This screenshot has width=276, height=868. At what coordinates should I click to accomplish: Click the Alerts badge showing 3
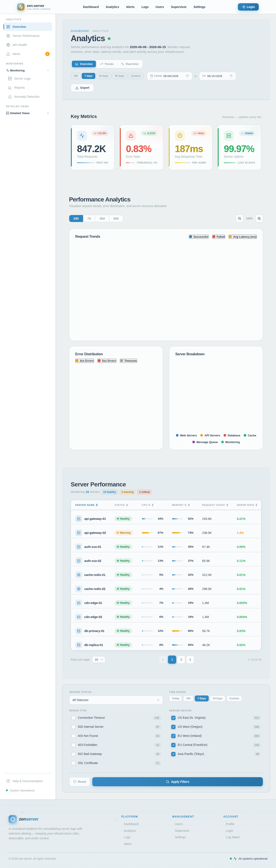pyautogui.click(x=47, y=54)
